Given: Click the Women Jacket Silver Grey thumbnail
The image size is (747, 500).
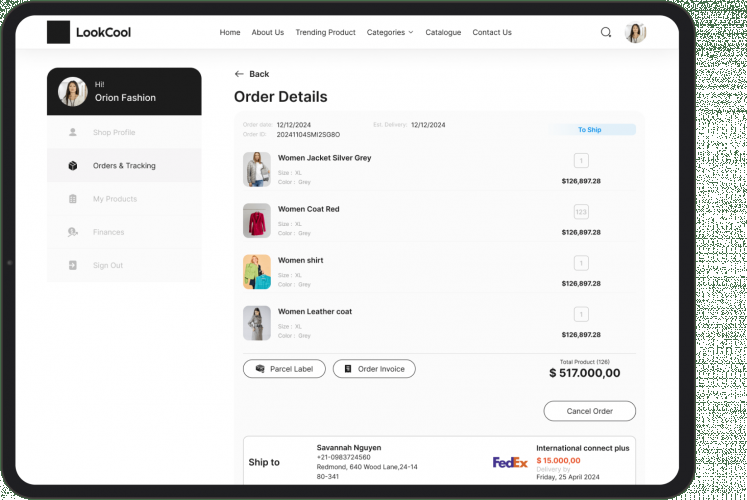Looking at the screenshot, I should point(257,170).
